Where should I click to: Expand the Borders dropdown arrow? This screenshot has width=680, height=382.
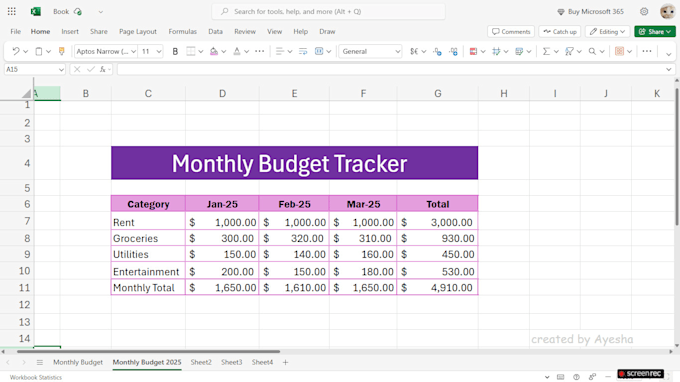pos(201,52)
